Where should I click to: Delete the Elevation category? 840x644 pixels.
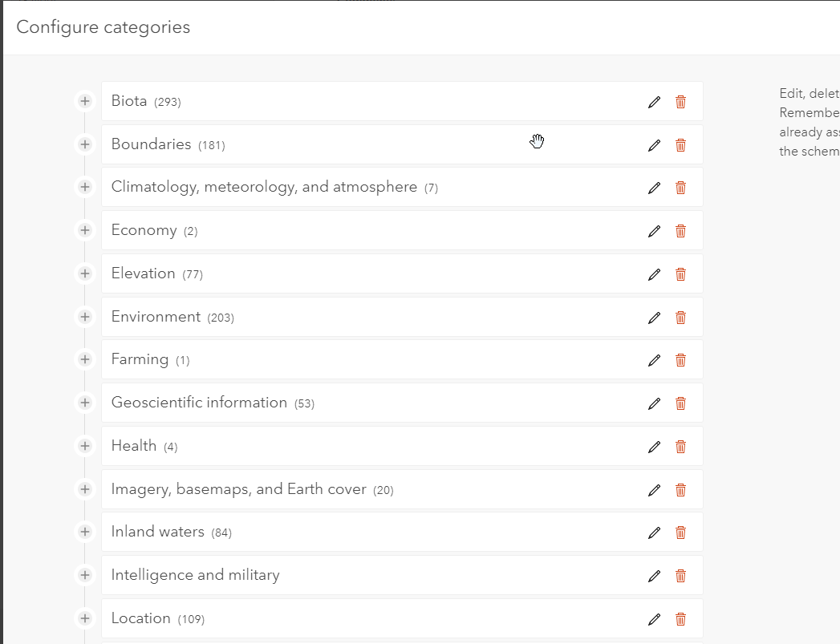(x=680, y=274)
